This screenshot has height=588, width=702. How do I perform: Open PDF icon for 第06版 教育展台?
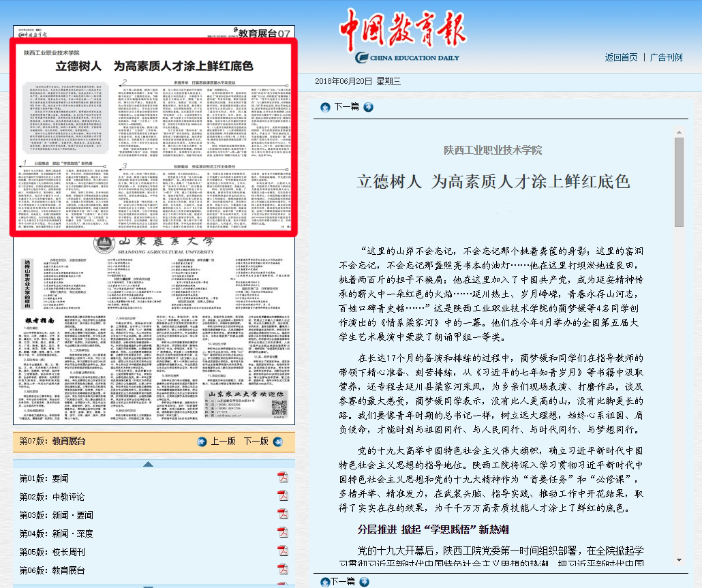pos(282,570)
